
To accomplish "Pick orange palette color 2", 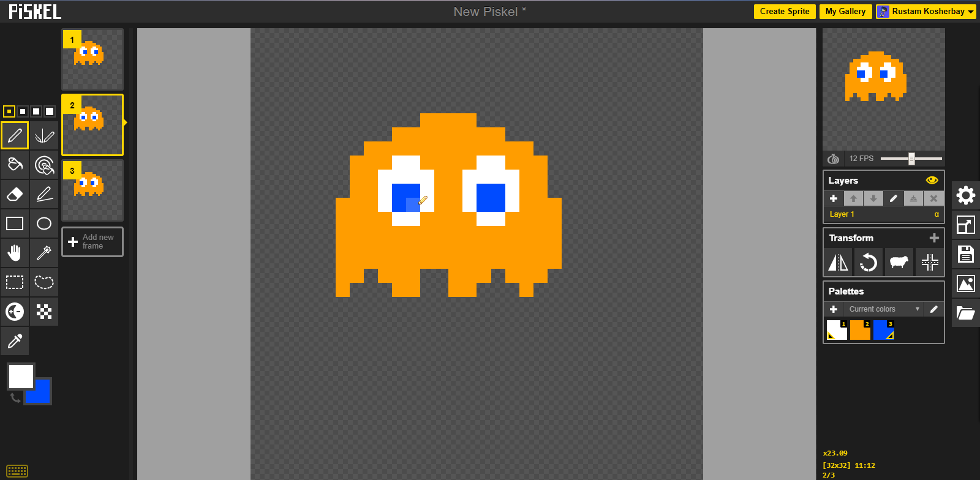I will click(860, 330).
